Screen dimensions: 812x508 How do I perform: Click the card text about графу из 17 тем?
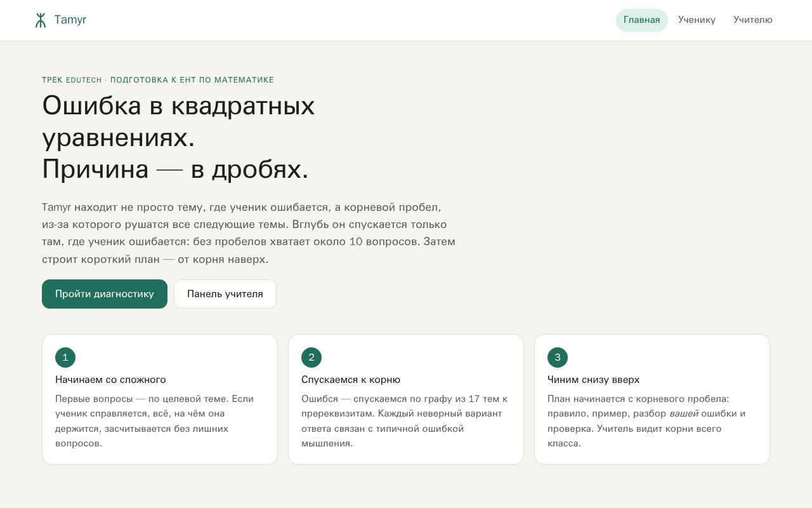coord(405,421)
